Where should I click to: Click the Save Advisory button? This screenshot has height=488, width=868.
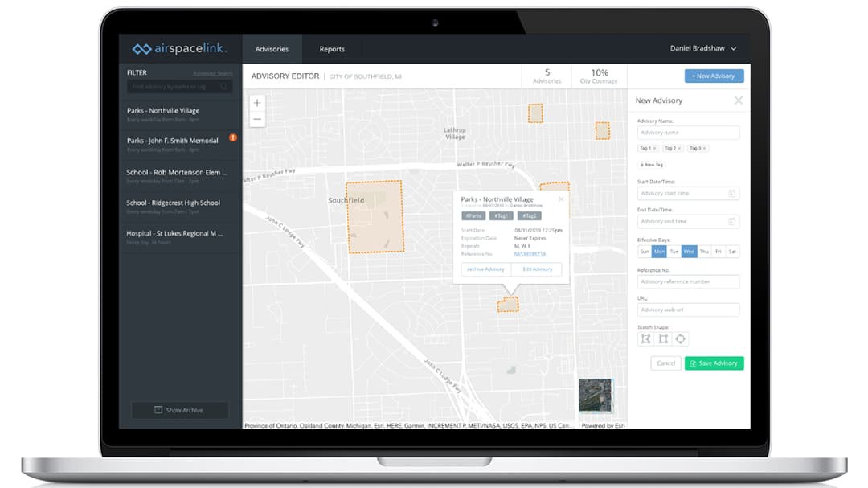point(714,363)
